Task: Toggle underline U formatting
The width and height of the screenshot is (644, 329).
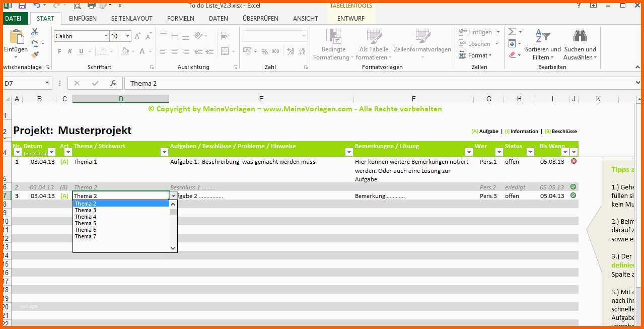Action: (x=82, y=51)
